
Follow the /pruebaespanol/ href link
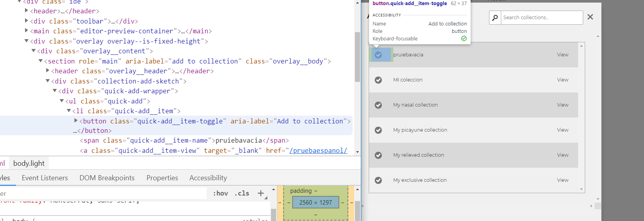[318, 150]
